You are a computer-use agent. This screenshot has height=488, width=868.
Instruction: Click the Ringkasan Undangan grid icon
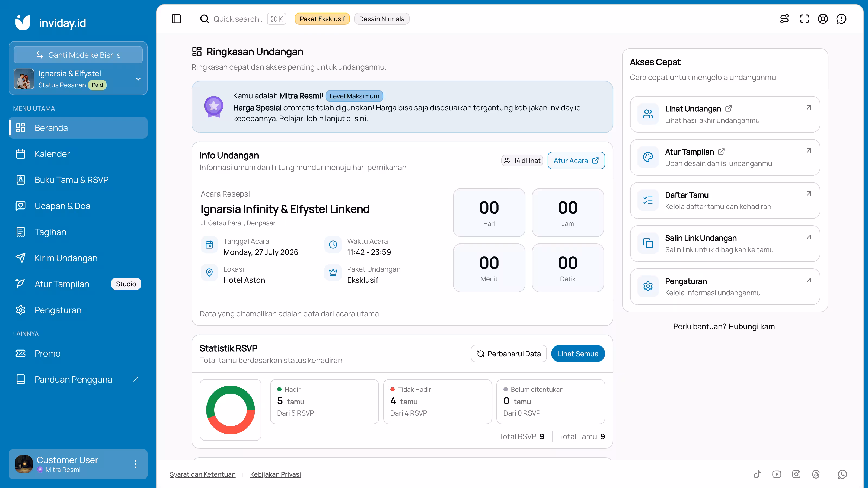197,52
